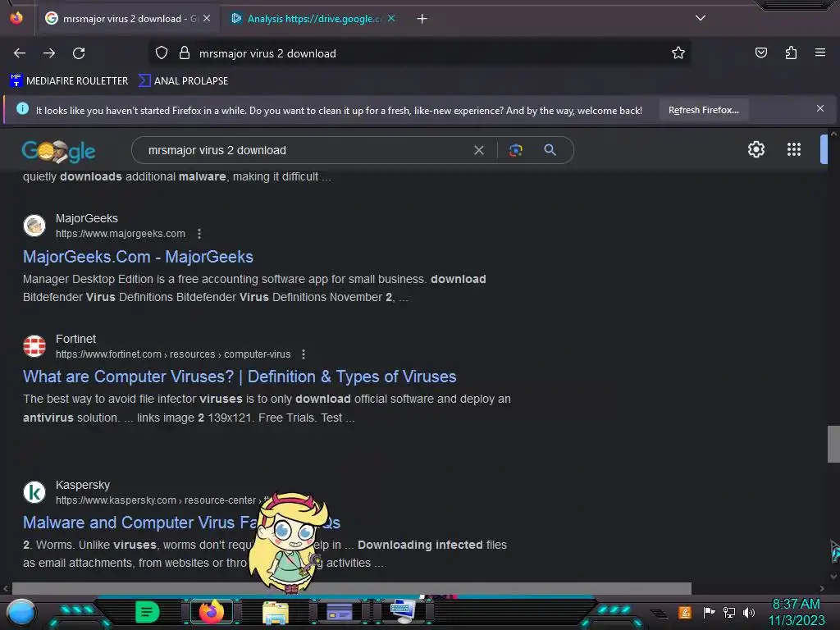Open the purple window app in taskbar
The image size is (840, 630).
pyautogui.click(x=339, y=612)
